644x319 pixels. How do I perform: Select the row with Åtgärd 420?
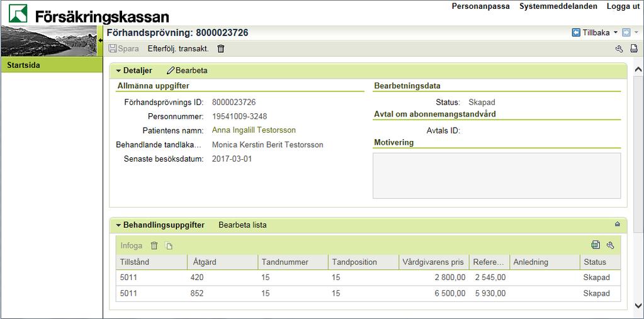pyautogui.click(x=368, y=277)
